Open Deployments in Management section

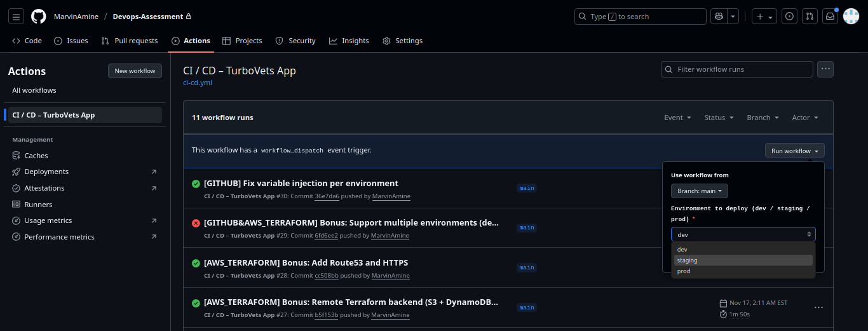pyautogui.click(x=46, y=172)
